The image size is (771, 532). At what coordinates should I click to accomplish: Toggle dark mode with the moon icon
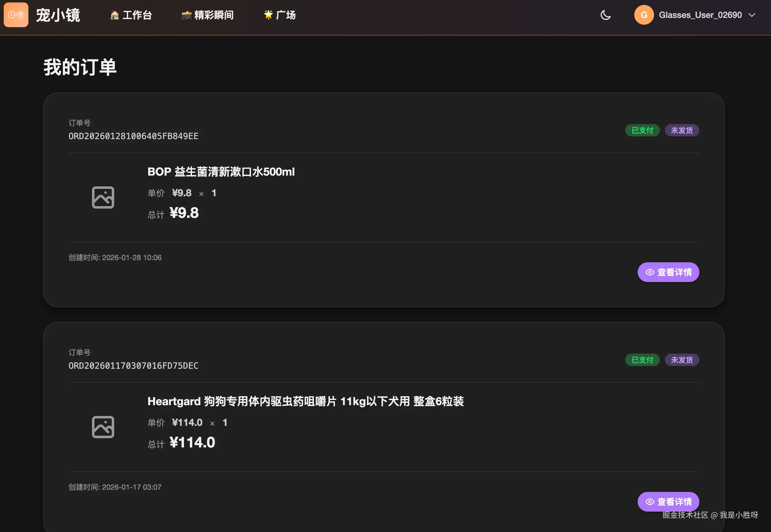605,15
